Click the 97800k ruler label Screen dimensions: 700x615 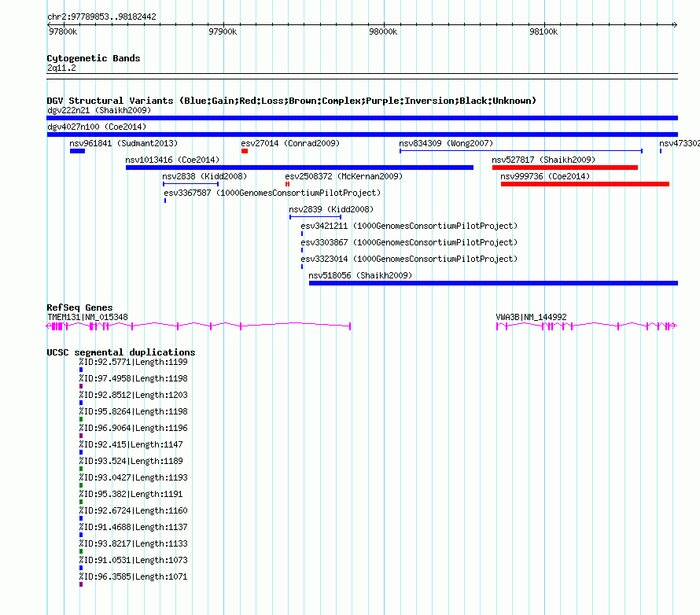pos(63,31)
